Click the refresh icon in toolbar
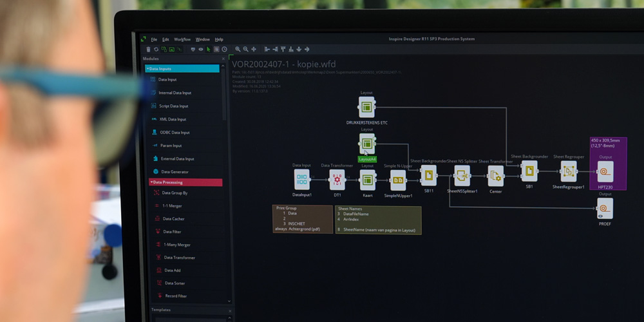Screen dimensions: 644x322 point(156,50)
